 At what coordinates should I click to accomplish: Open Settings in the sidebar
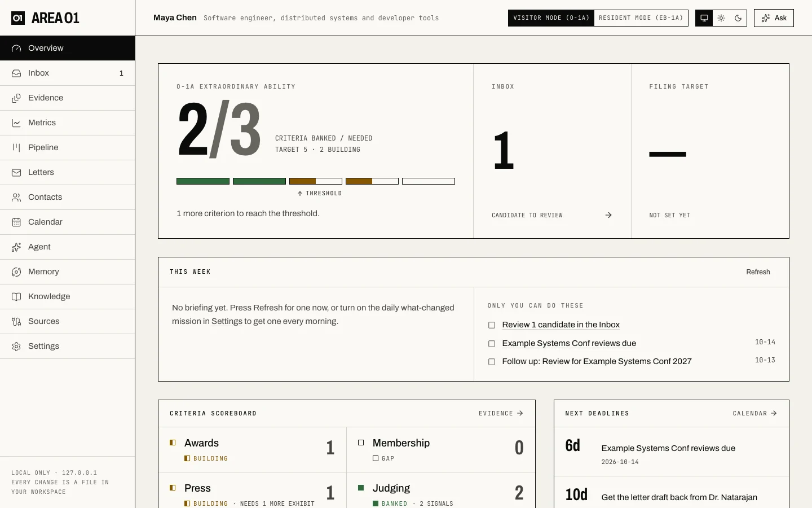click(68, 346)
